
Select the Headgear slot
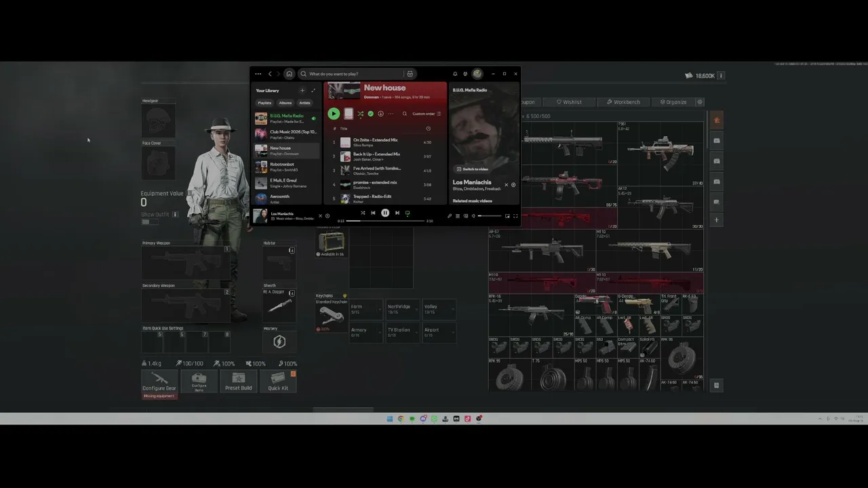point(159,121)
